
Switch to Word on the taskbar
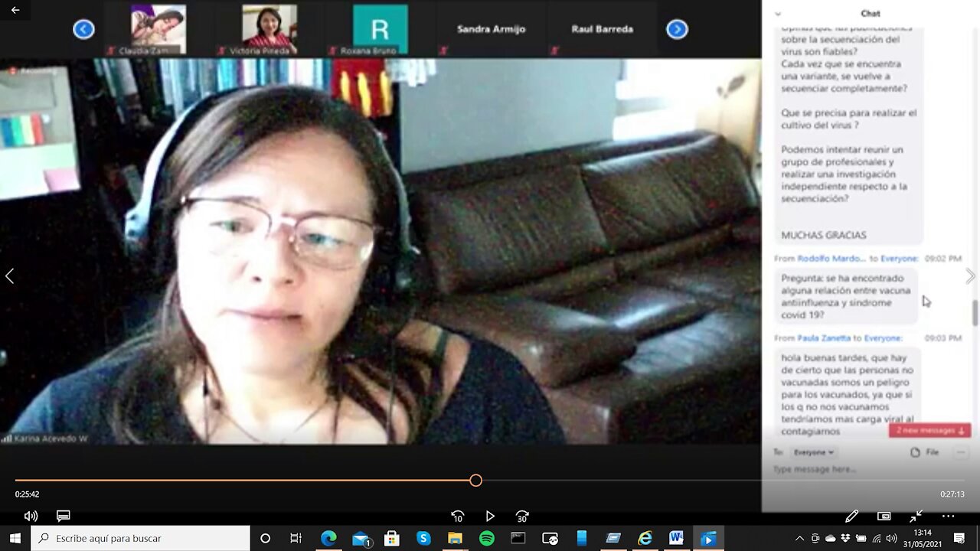click(x=677, y=538)
